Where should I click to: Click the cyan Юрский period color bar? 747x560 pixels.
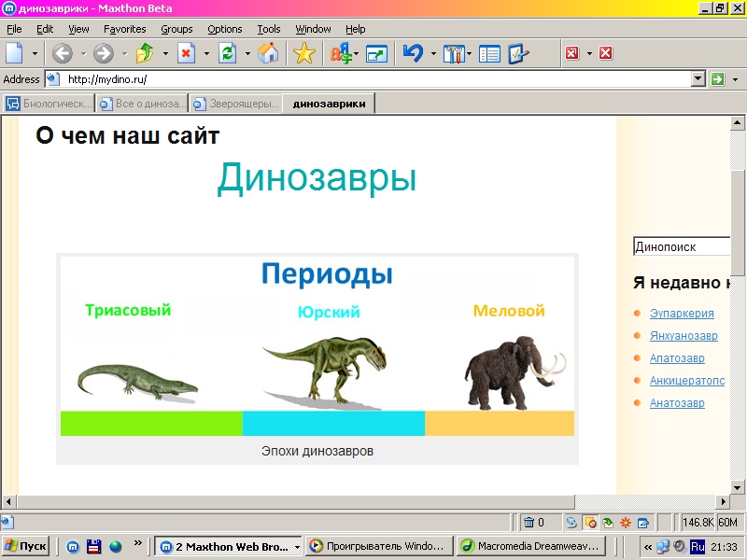click(333, 423)
